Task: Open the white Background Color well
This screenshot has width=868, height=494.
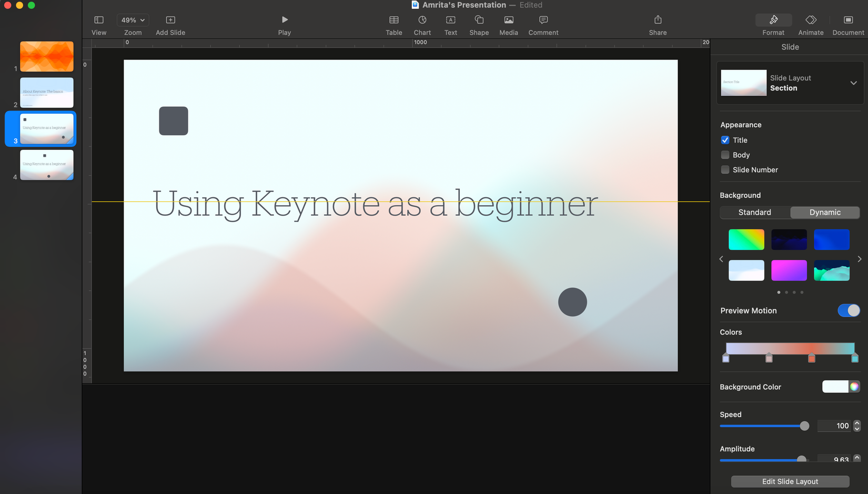Action: pyautogui.click(x=835, y=387)
